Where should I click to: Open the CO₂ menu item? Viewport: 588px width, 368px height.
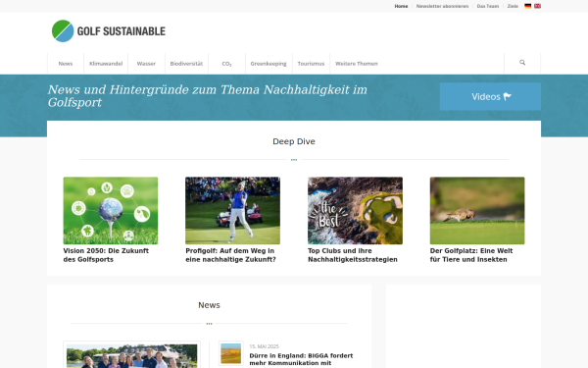tap(226, 64)
